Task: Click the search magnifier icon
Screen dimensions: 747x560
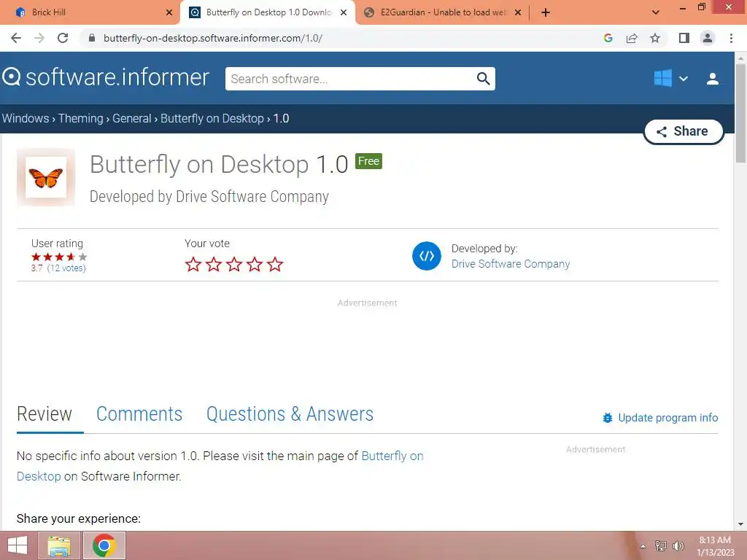Action: 483,79
